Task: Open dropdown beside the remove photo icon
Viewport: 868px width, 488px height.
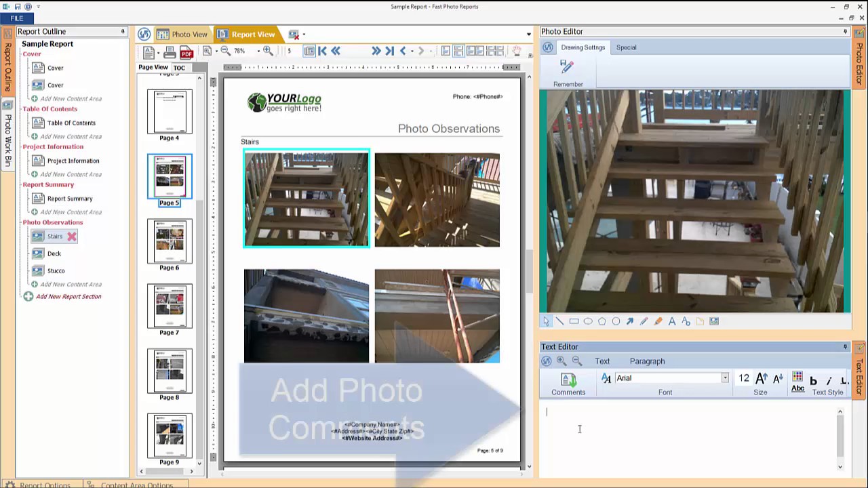Action: (304, 34)
